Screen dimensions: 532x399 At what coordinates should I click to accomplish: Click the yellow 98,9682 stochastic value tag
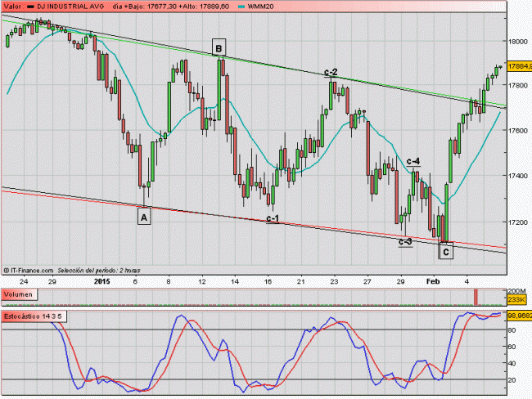[x=520, y=316]
